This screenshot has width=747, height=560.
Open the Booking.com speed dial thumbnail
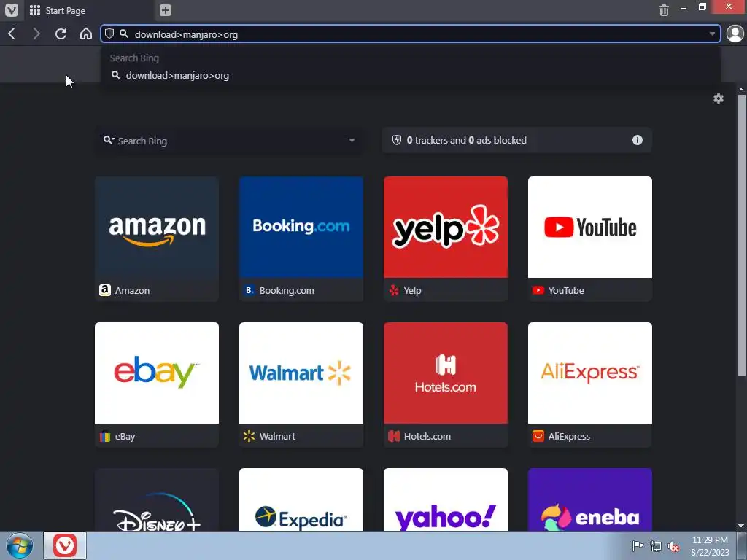point(301,227)
